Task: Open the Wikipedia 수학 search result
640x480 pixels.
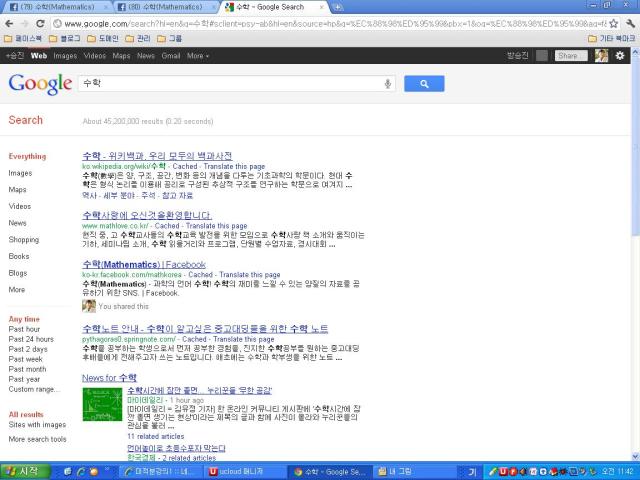Action: coord(157,156)
